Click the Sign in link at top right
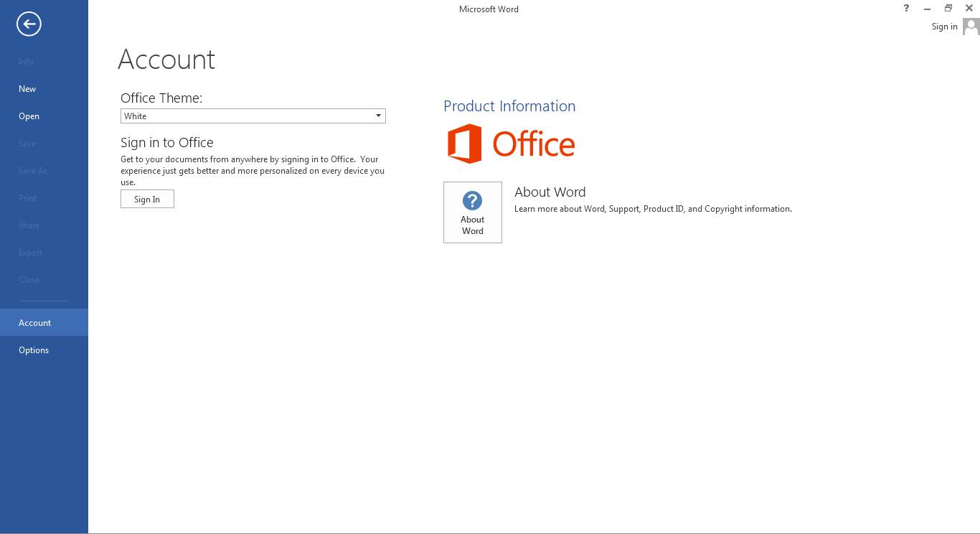The height and width of the screenshot is (534, 980). pos(944,27)
